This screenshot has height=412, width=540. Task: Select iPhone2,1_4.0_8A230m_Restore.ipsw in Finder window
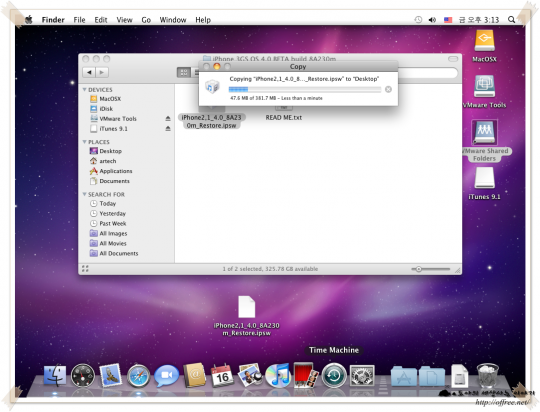click(211, 121)
